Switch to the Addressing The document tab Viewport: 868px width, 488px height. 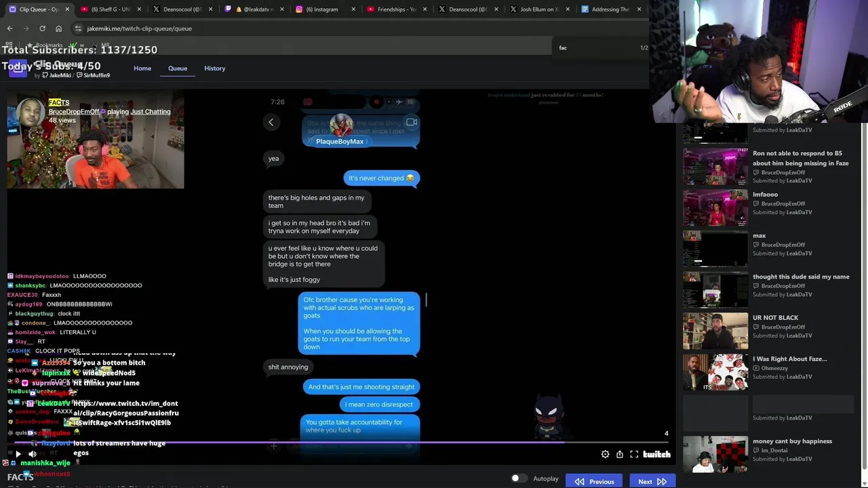click(x=610, y=9)
